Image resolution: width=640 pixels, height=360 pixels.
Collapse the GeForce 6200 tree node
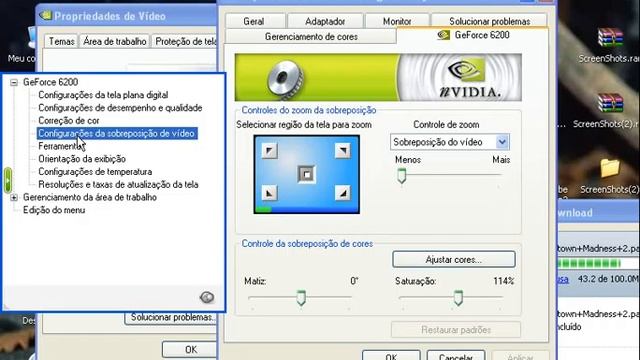pyautogui.click(x=14, y=82)
